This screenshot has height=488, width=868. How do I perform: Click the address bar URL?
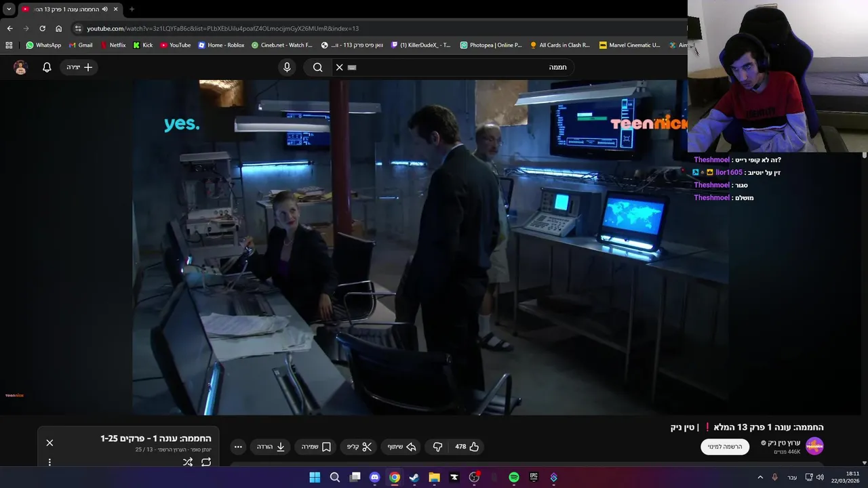tap(222, 28)
